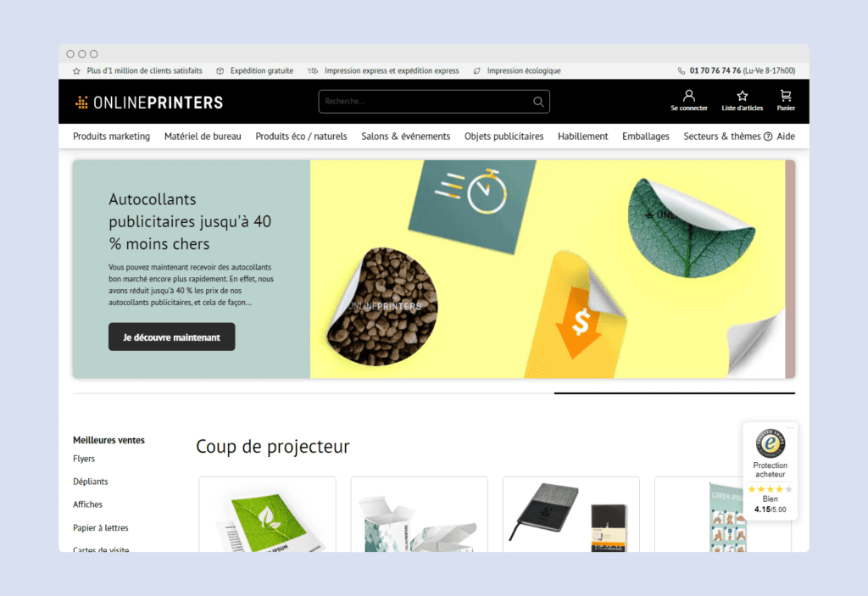Click the Coup de projecteur heading
This screenshot has height=596, width=868.
tap(273, 447)
